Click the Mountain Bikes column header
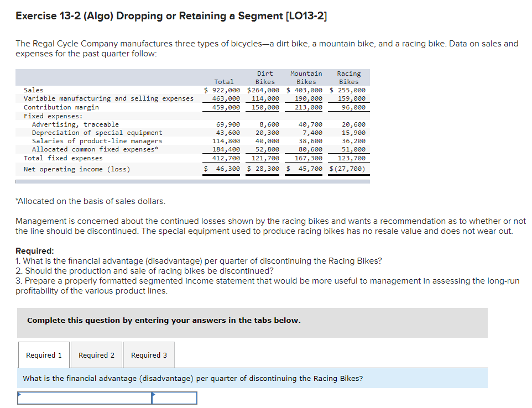The image size is (532, 408). pos(306,77)
